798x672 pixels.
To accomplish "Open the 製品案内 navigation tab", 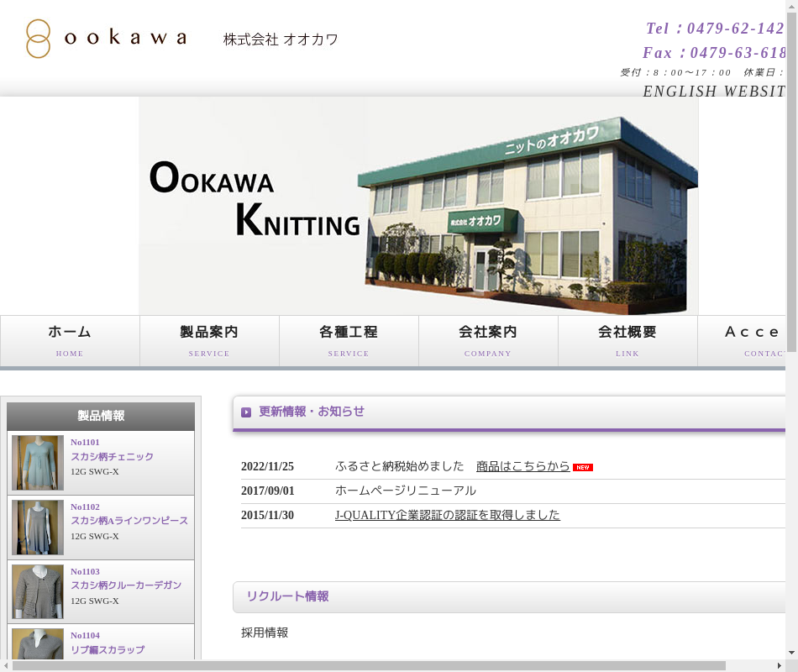I will point(209,341).
